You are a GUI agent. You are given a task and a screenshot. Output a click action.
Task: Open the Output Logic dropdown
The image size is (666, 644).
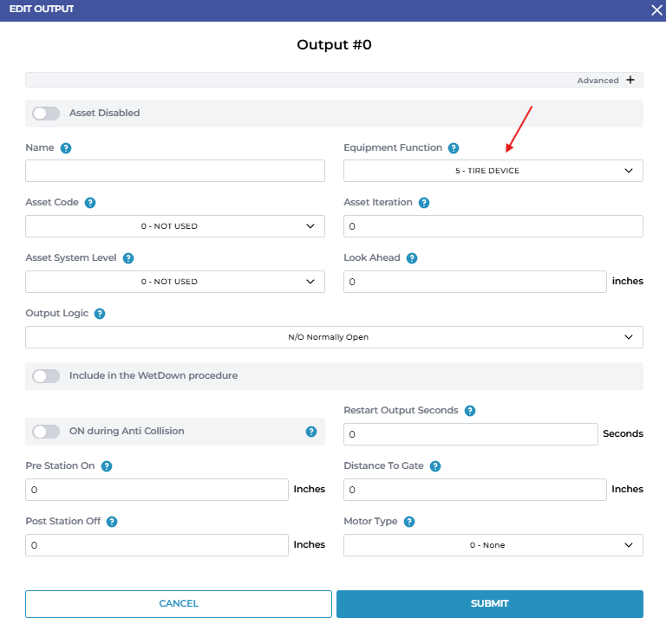(334, 337)
